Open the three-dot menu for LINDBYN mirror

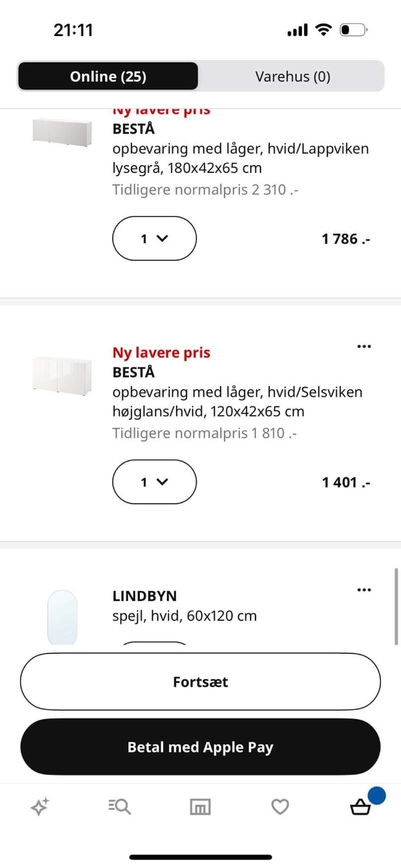[x=364, y=590]
